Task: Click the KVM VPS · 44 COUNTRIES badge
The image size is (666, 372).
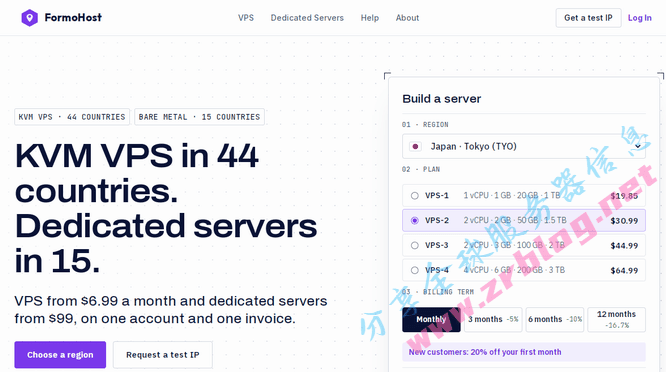Action: (72, 117)
